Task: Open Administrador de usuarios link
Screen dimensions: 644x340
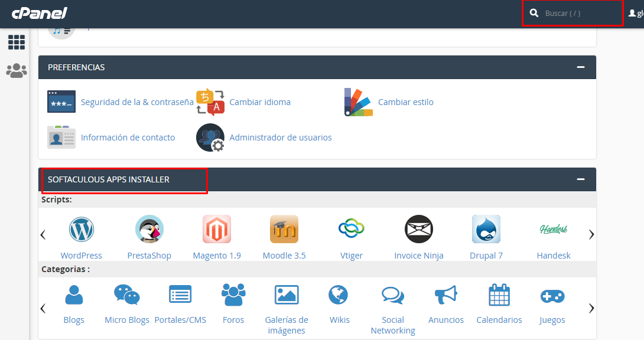Action: tap(281, 138)
